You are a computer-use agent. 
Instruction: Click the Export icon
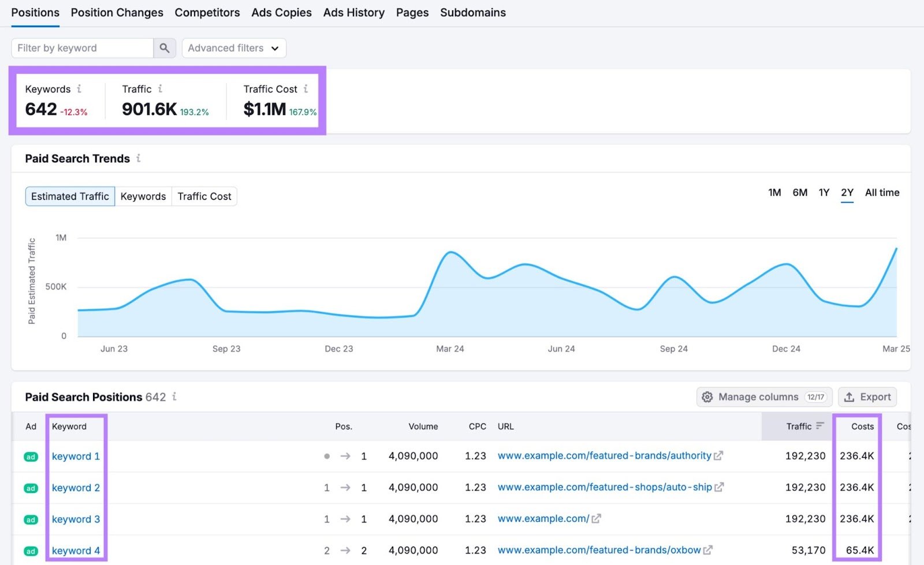[850, 397]
